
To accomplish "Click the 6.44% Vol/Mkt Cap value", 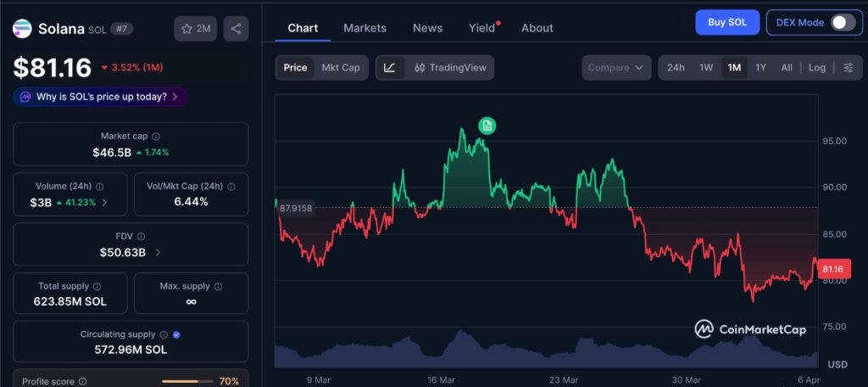I will pyautogui.click(x=191, y=202).
